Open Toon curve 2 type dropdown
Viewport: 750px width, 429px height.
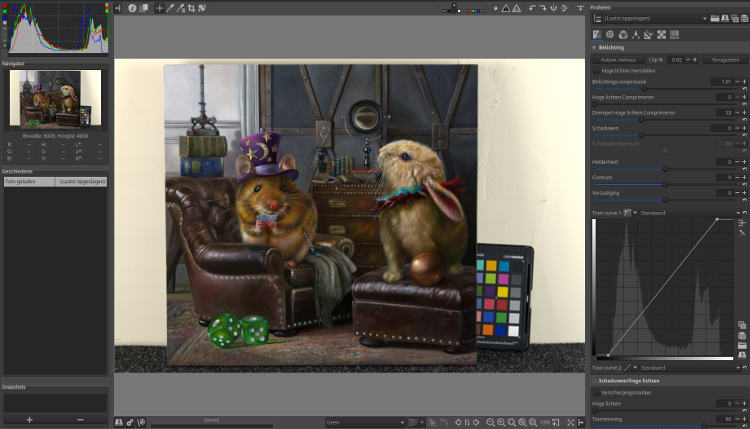click(x=630, y=368)
